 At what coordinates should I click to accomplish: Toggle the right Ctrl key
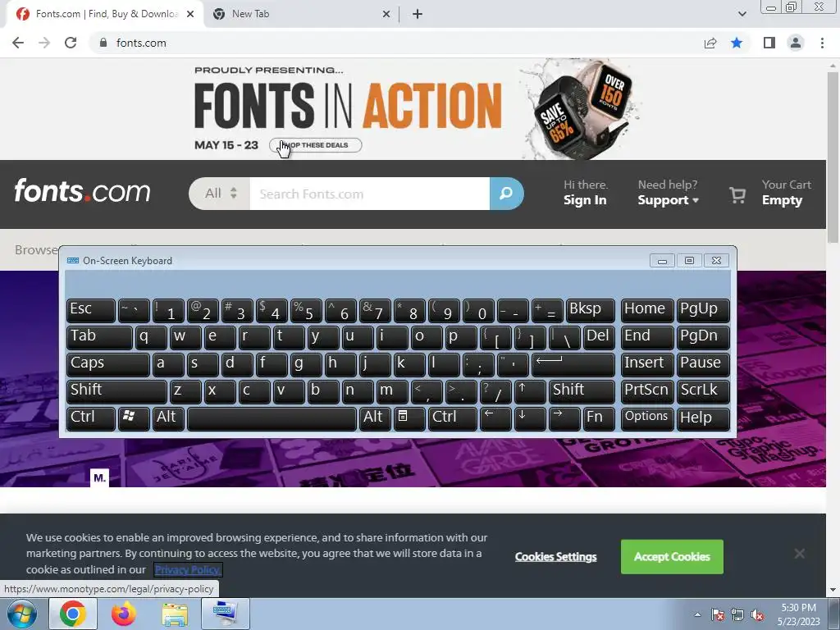452,419
